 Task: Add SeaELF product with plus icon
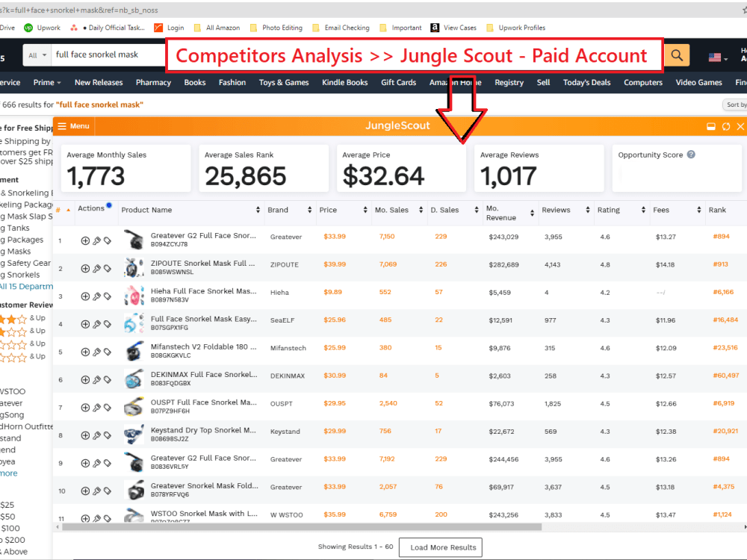click(85, 324)
